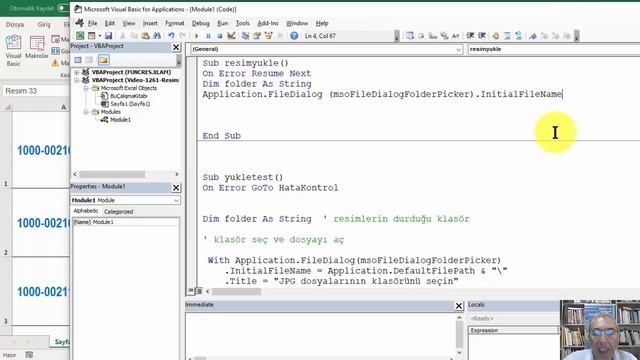Click the Name Box showing Resim 33

[x=36, y=91]
